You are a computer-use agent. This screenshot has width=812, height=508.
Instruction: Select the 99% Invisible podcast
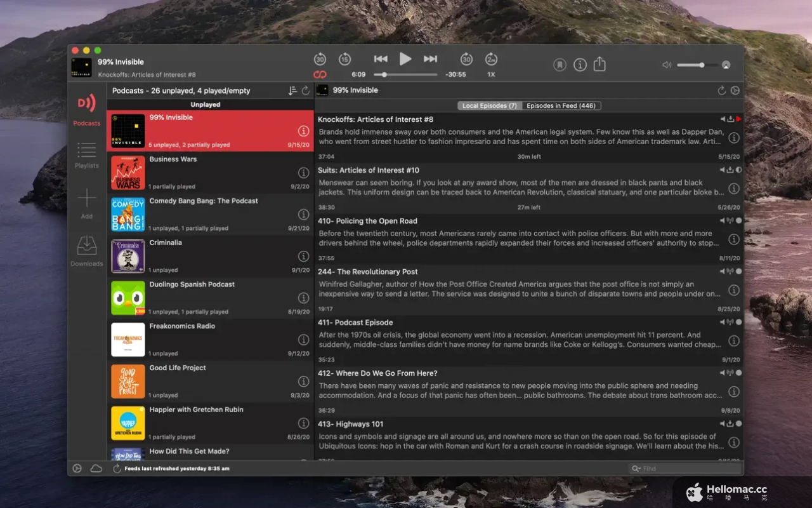[x=210, y=131]
